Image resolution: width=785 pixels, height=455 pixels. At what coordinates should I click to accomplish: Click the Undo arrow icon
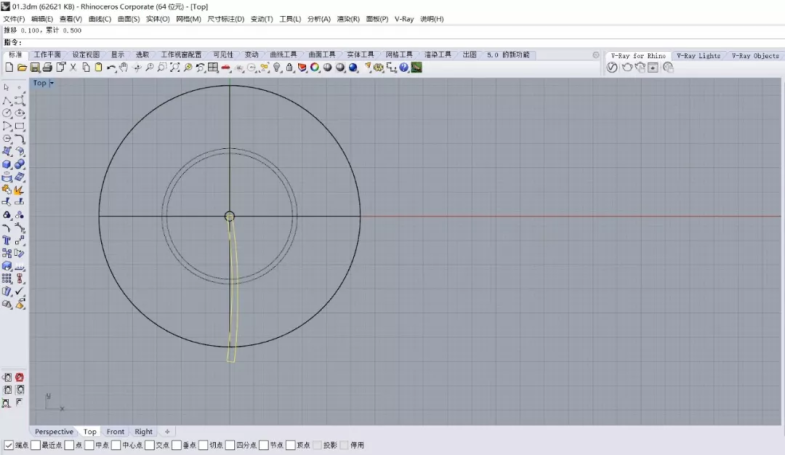coord(111,67)
